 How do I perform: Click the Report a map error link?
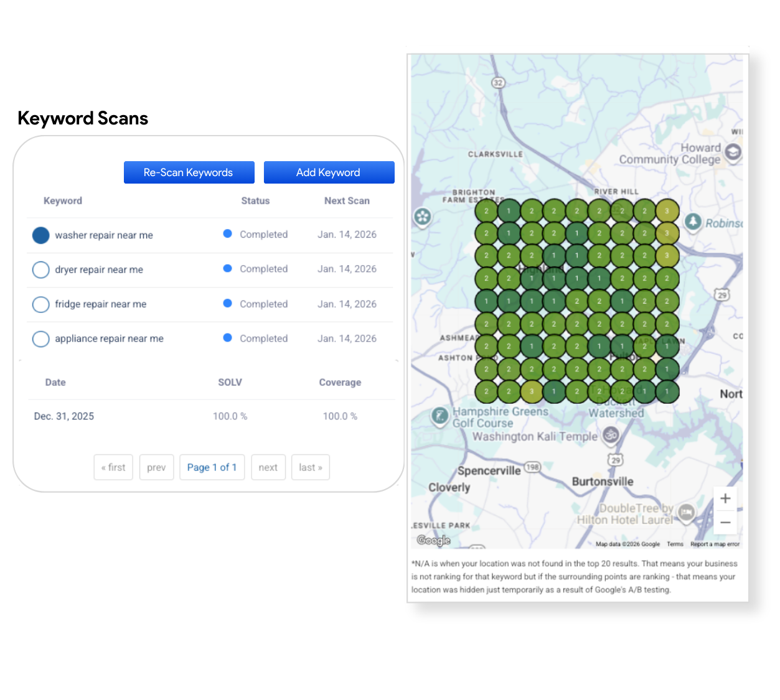tap(715, 544)
